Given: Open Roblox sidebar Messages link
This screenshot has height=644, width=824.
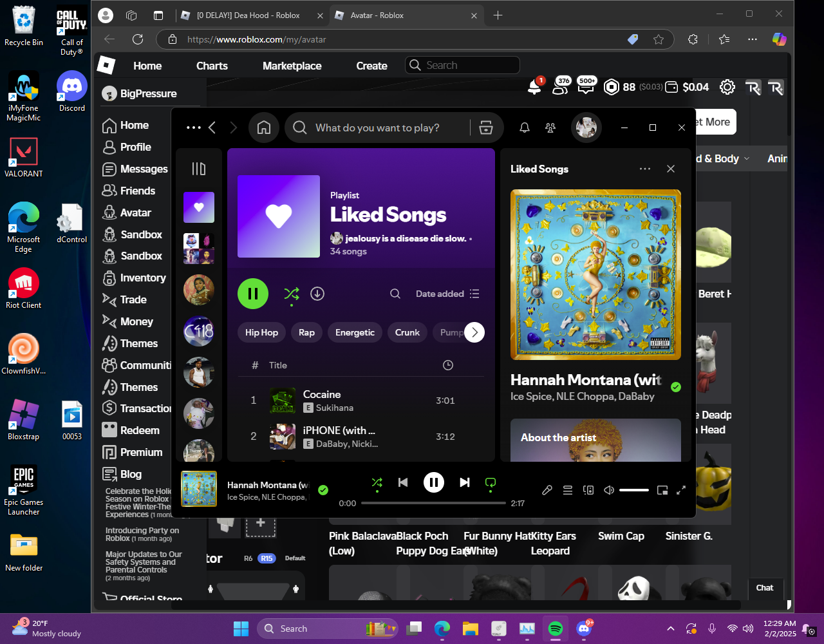Looking at the screenshot, I should 135,169.
